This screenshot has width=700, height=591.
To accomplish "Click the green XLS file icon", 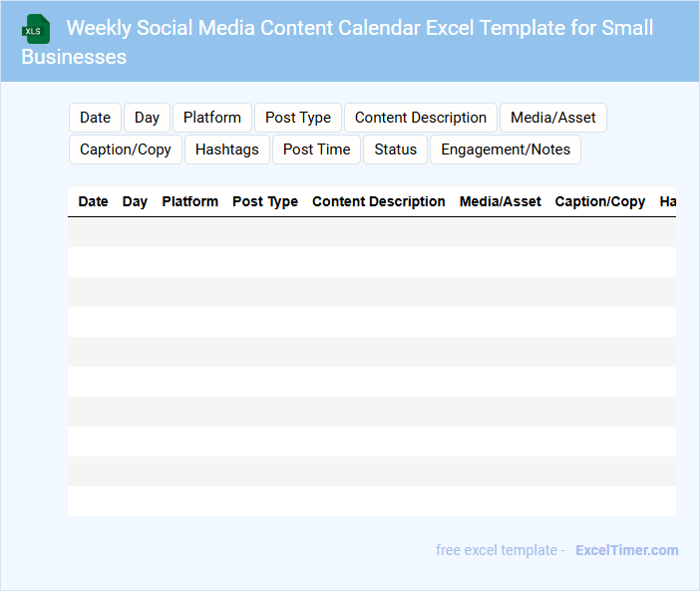I will tap(36, 29).
